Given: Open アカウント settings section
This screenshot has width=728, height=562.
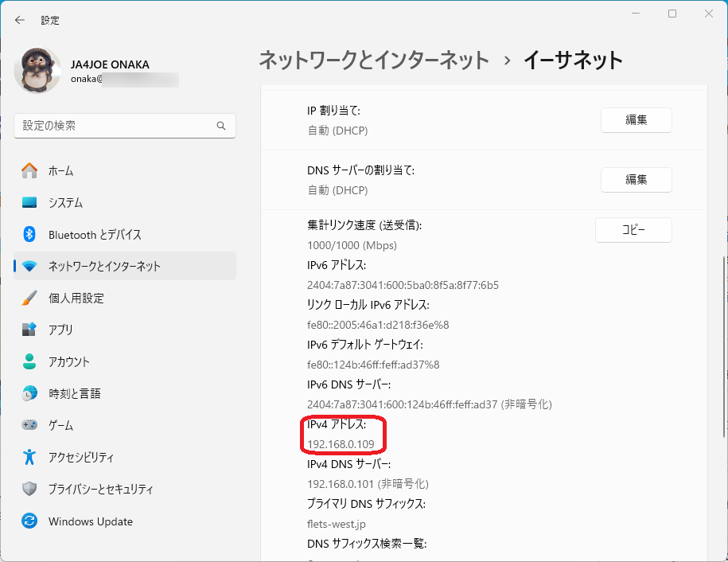Looking at the screenshot, I should point(125,361).
